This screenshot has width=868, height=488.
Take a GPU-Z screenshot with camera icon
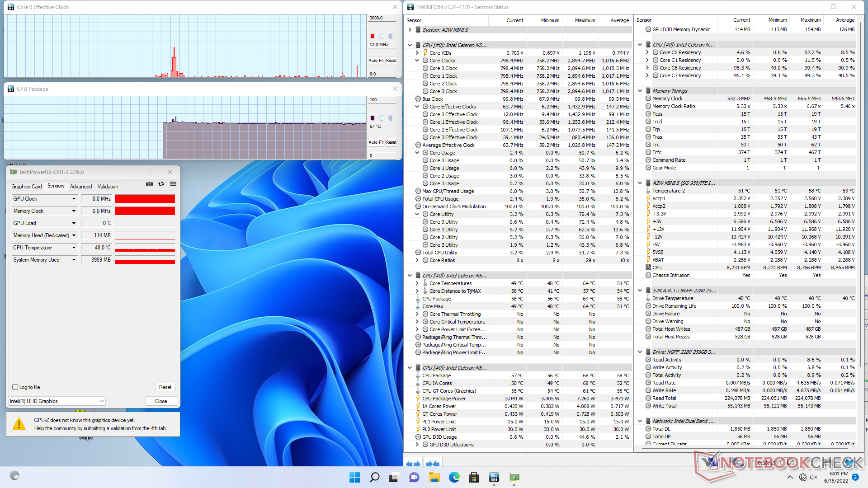(150, 184)
